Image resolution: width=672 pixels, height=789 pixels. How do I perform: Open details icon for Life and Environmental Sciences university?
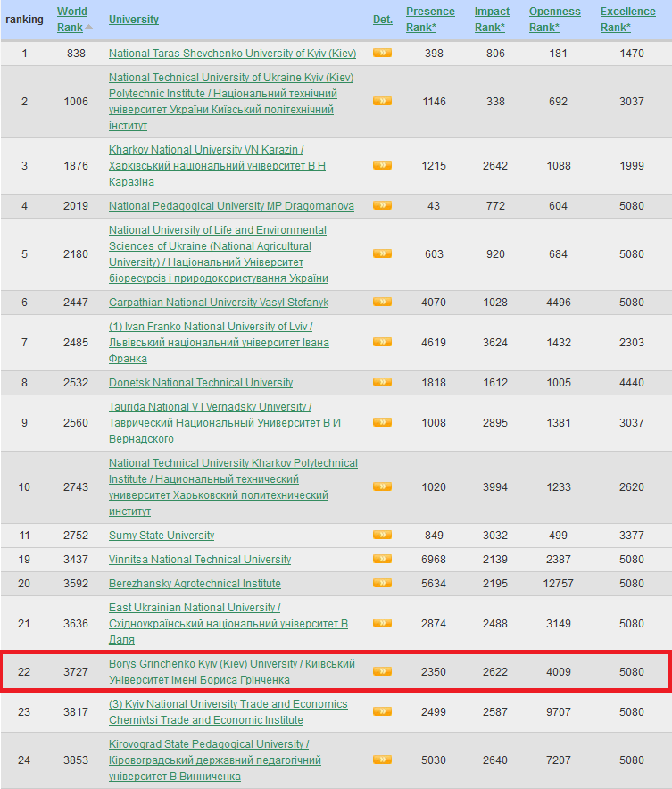pyautogui.click(x=382, y=253)
